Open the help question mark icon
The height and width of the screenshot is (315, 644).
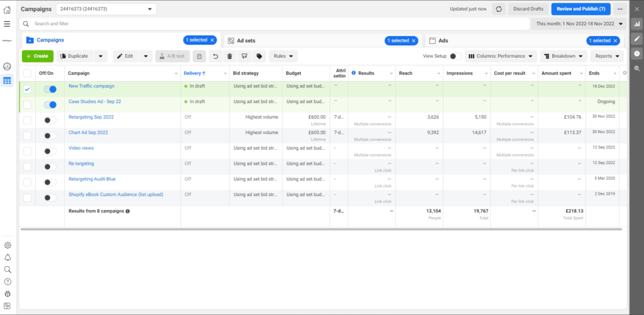pyautogui.click(x=8, y=282)
